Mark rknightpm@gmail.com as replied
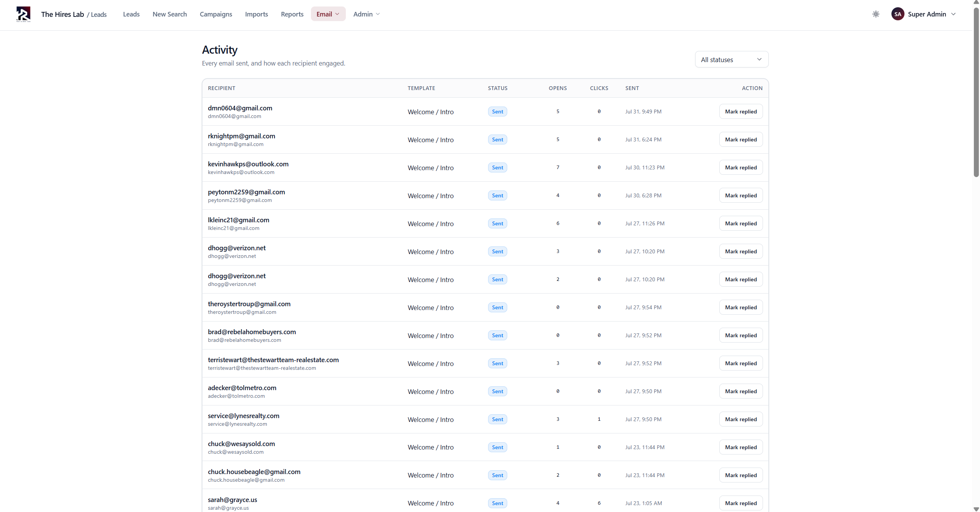This screenshot has height=512, width=980. [x=741, y=139]
